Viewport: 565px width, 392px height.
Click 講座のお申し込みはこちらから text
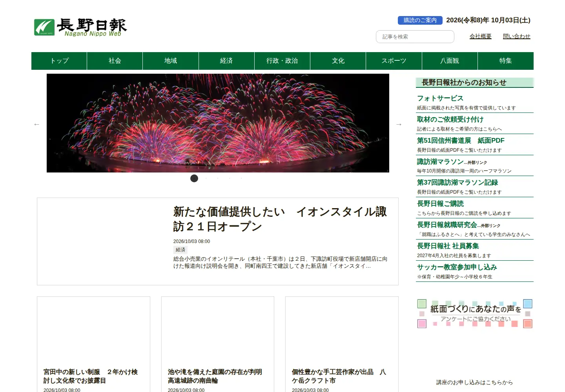475,382
